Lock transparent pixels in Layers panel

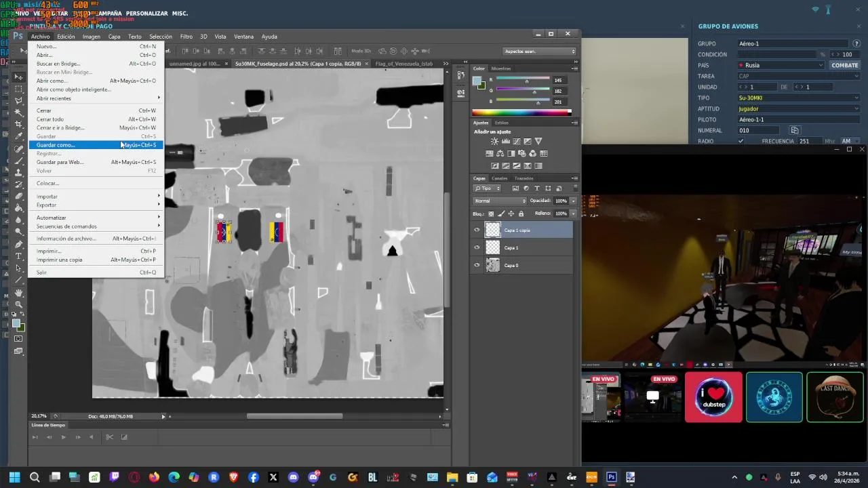tap(491, 213)
